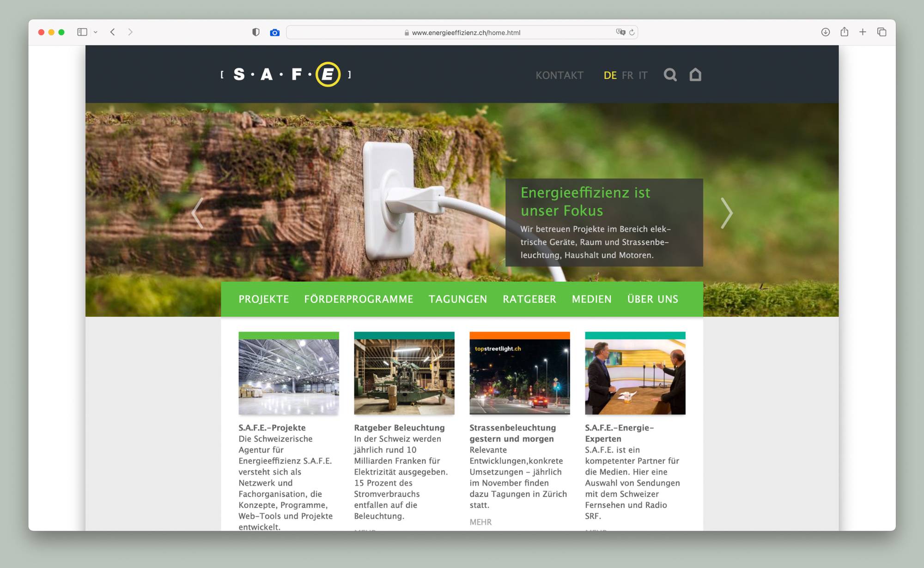Open the MEDIEN menu item

[x=592, y=299]
